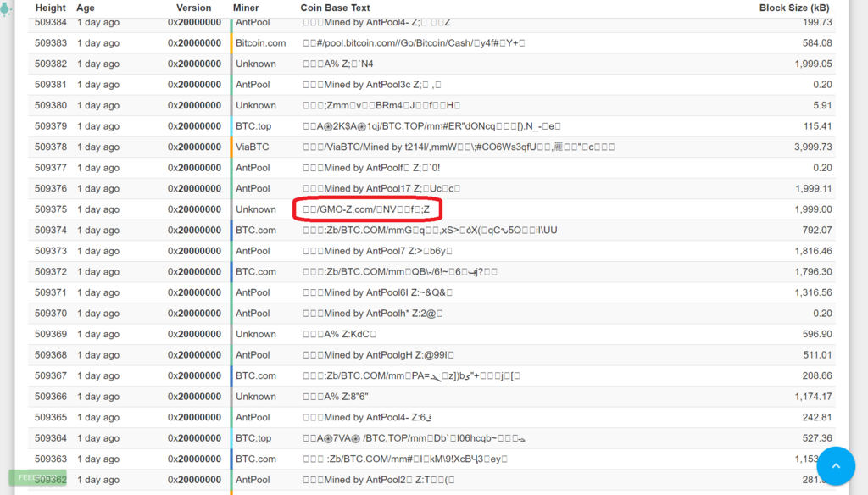
Task: Click the ViaBTC Mined by t214l text
Action: pyautogui.click(x=459, y=147)
